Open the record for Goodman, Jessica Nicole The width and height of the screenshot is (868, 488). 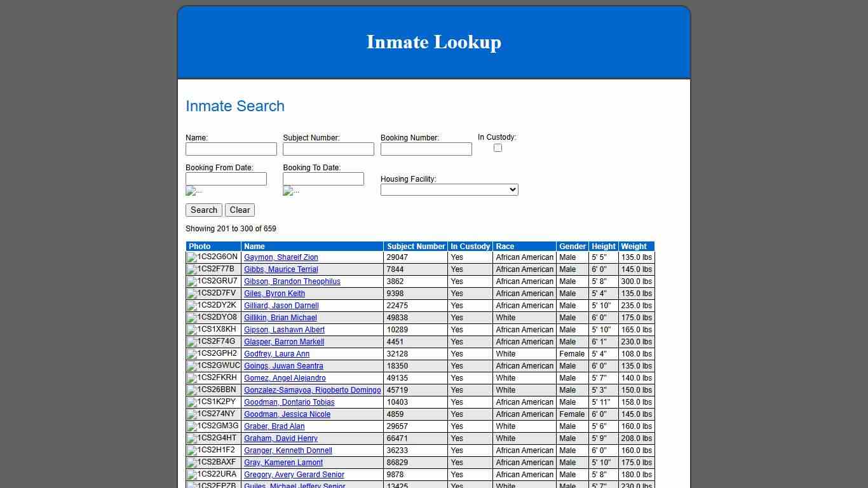coord(287,414)
